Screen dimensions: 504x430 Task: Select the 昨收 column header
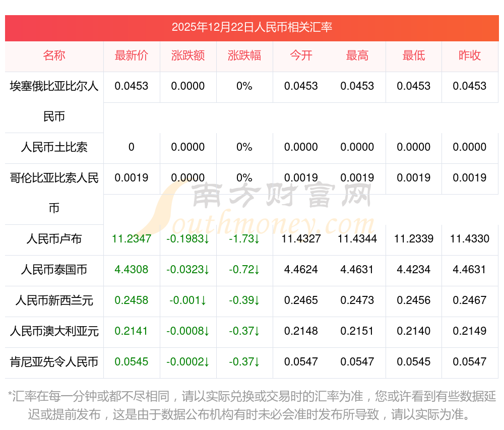[470, 56]
